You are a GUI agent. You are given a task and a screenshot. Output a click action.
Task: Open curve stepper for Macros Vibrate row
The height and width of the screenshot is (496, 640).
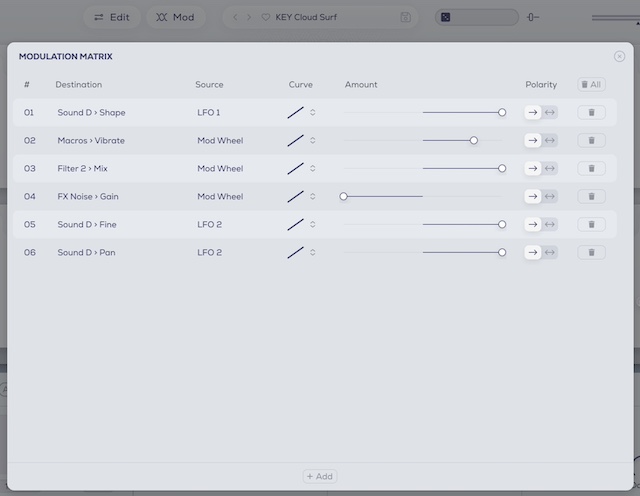pos(313,141)
